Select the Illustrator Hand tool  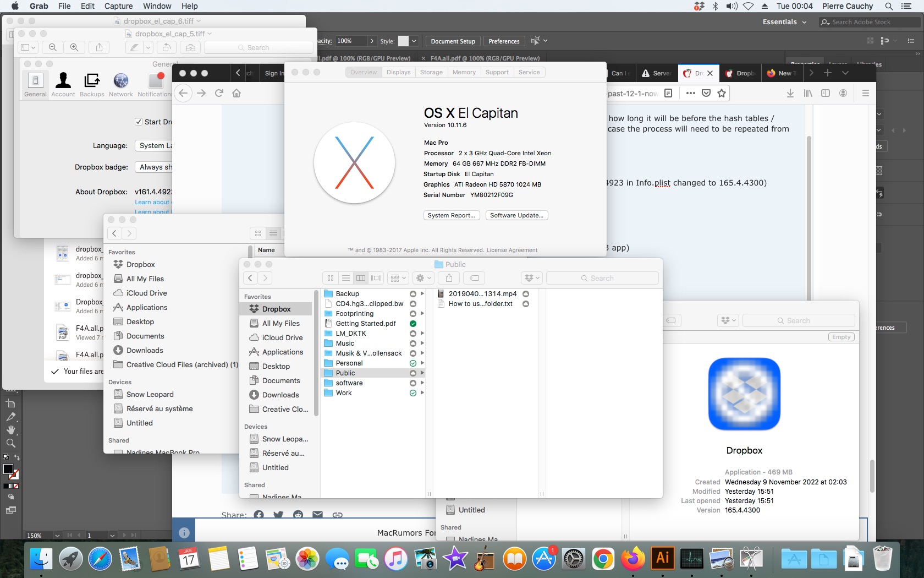[10, 430]
